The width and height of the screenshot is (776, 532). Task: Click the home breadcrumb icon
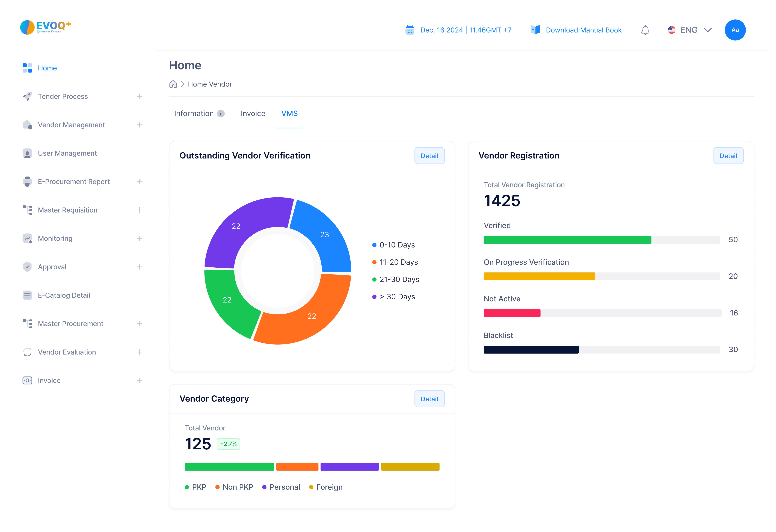point(173,84)
